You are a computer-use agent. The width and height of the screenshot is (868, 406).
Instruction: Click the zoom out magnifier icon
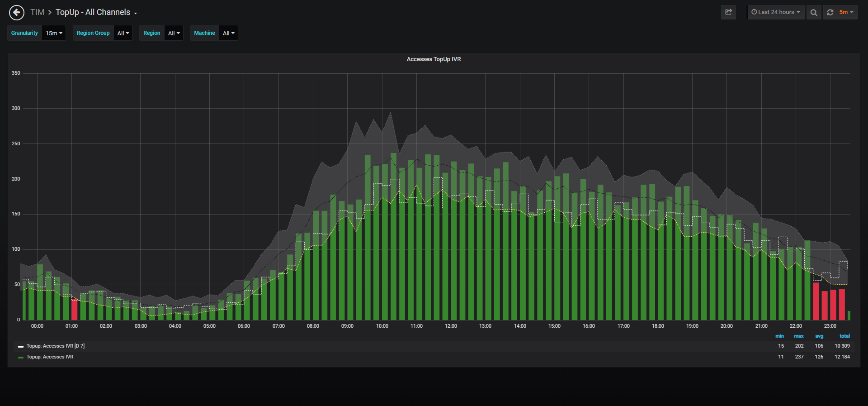point(814,12)
